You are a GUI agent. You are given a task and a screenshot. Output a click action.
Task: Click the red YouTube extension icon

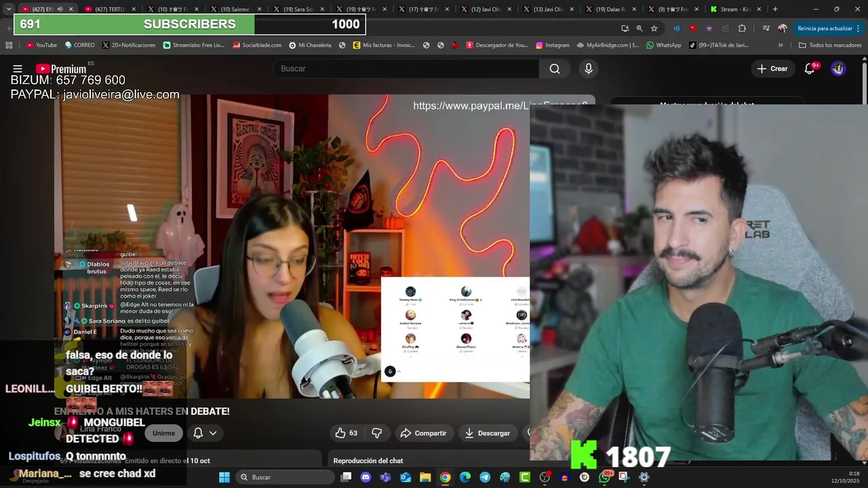[x=692, y=28]
